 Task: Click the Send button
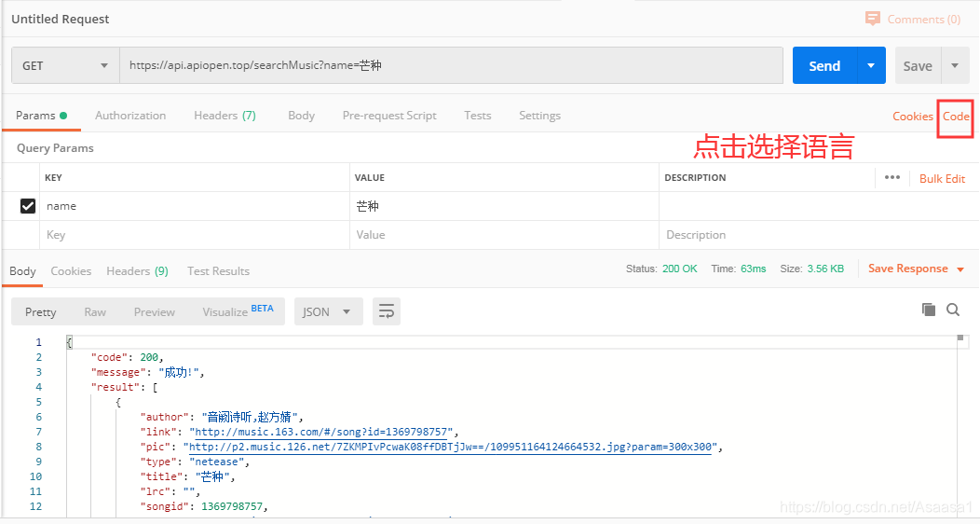(x=824, y=65)
